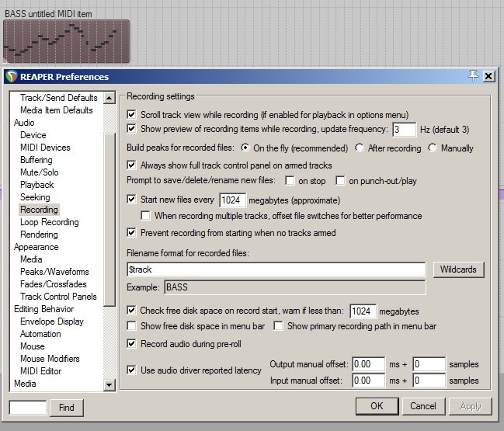Open Media Item Defaults preferences page
504x431 pixels.
point(56,110)
